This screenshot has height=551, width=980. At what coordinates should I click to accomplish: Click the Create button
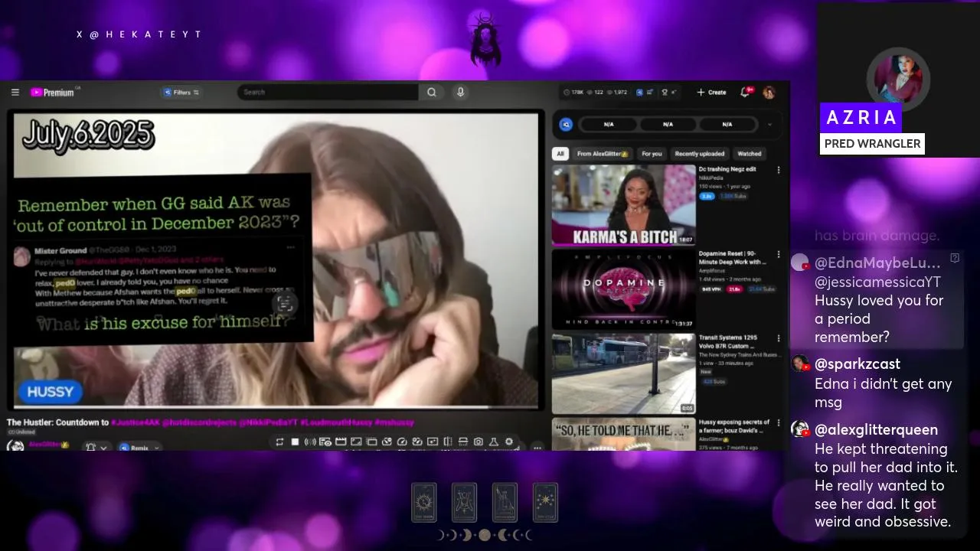pos(711,92)
